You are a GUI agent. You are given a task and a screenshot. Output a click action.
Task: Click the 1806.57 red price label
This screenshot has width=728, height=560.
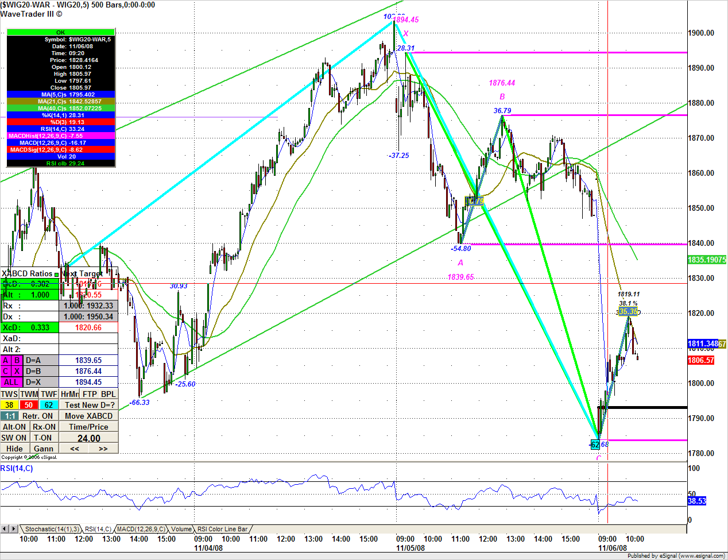(x=701, y=360)
